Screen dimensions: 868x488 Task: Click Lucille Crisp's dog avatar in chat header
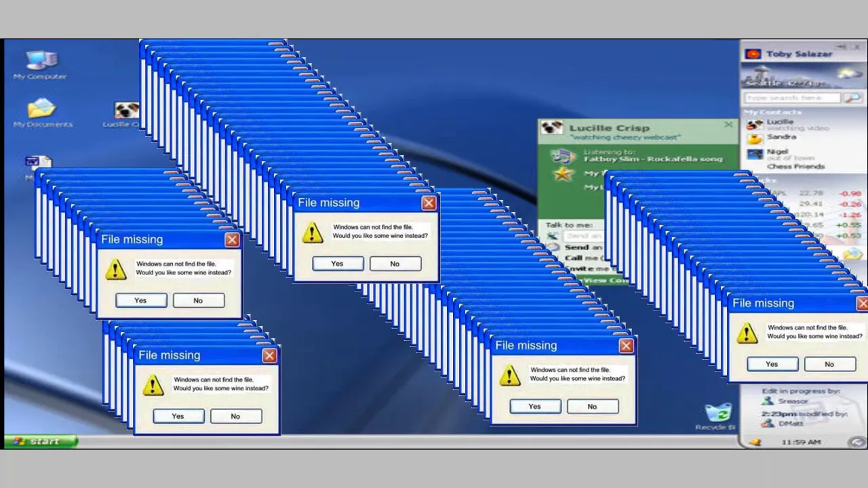551,127
